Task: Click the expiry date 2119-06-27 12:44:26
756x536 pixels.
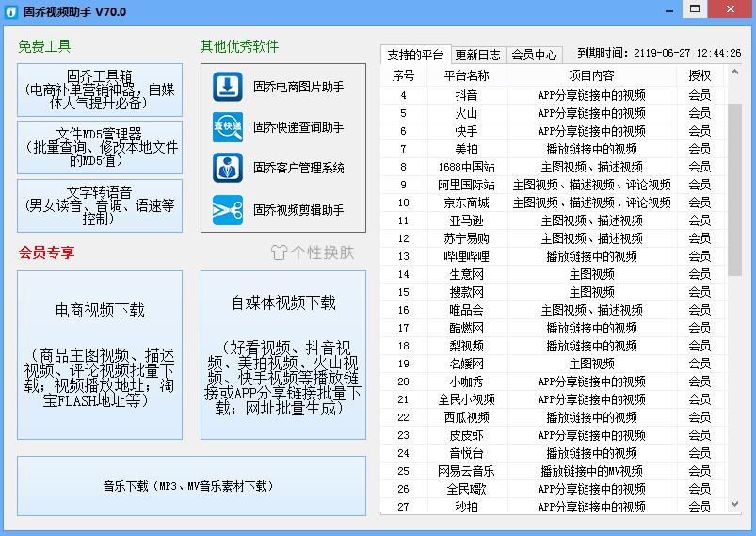Action: (x=687, y=53)
